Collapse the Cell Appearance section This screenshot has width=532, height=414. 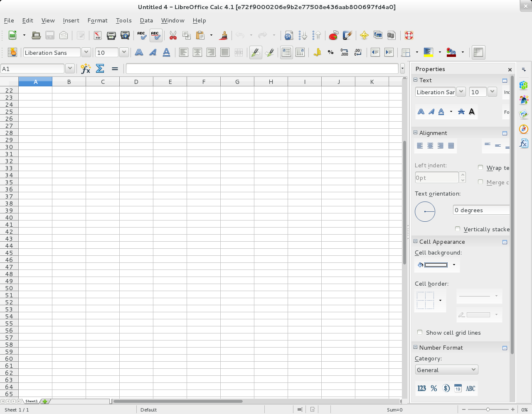tap(415, 241)
